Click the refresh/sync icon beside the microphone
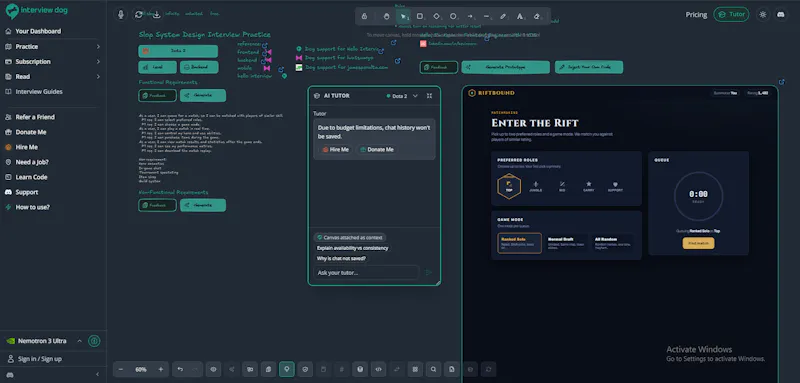This screenshot has height=383, width=800. coord(139,14)
